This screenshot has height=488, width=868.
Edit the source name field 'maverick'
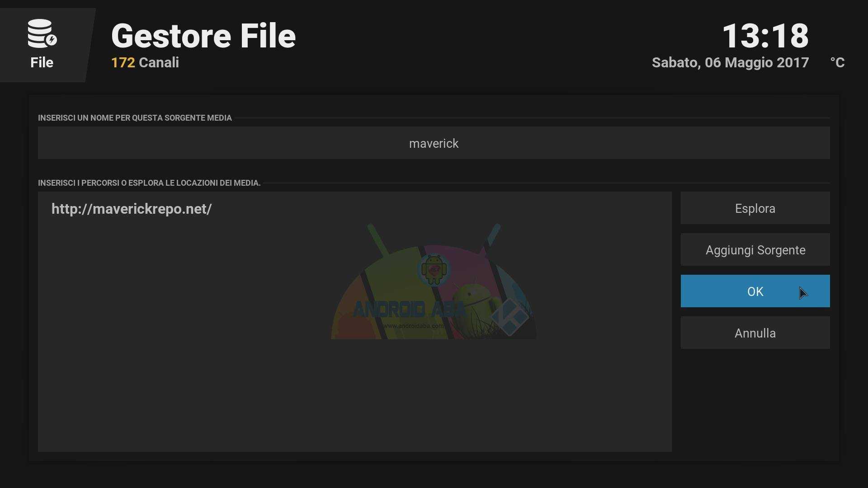pos(434,143)
